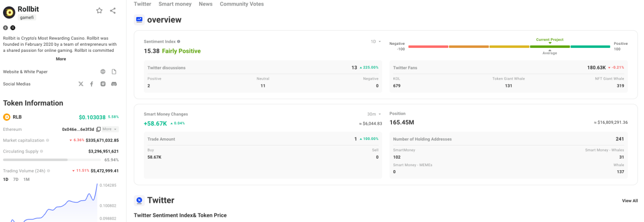Image resolution: width=644 pixels, height=222 pixels.
Task: Click the Whale holder count 137
Action: [x=620, y=172]
